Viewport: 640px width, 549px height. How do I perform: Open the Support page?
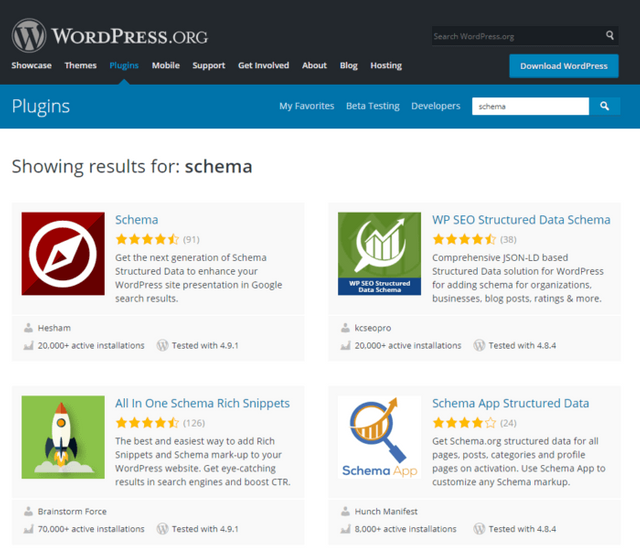(209, 65)
